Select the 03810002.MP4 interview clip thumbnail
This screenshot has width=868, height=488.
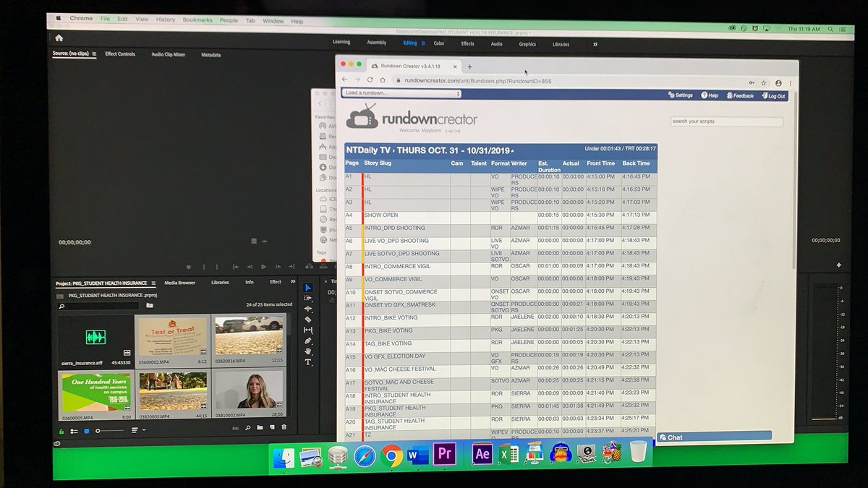(x=250, y=392)
